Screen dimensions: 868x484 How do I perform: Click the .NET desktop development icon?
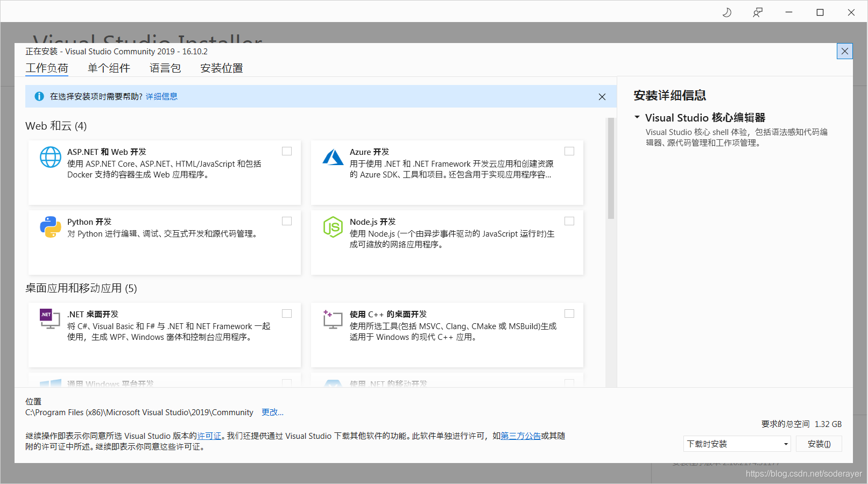pos(50,319)
